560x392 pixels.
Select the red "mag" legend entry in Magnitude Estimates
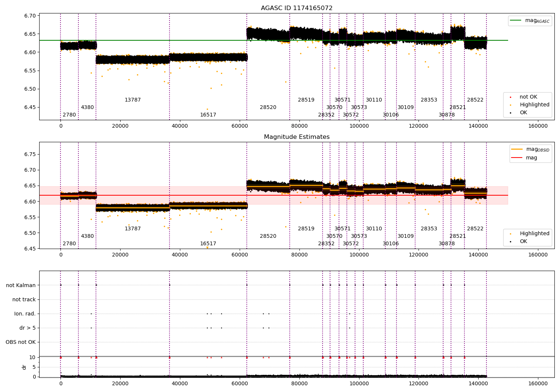525,158
